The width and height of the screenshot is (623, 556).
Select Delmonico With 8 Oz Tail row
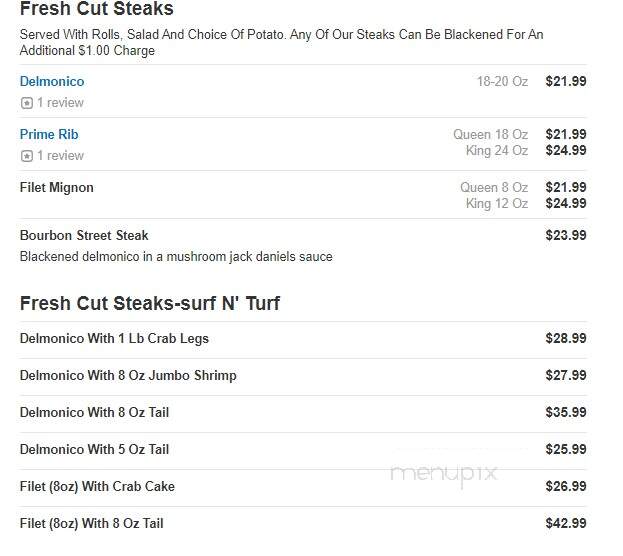pos(303,413)
